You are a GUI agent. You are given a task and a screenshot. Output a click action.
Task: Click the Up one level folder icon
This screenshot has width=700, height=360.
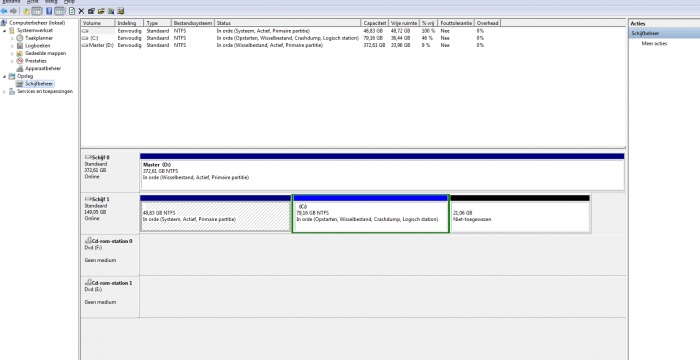(x=27, y=11)
